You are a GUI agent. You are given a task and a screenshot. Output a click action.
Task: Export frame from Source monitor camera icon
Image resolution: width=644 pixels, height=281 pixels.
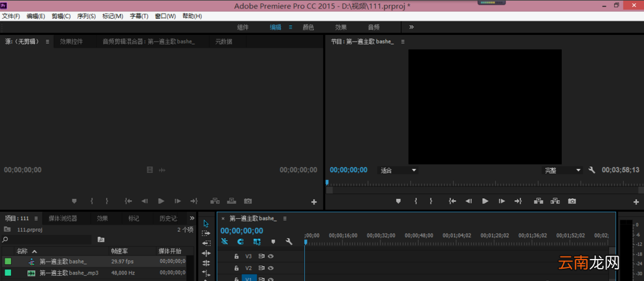coord(248,201)
